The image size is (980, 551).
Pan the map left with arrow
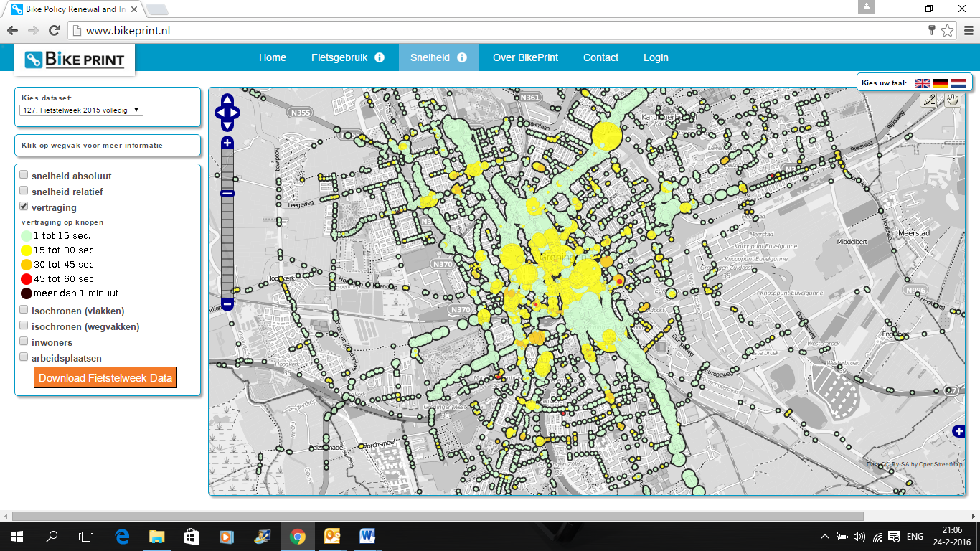click(220, 113)
